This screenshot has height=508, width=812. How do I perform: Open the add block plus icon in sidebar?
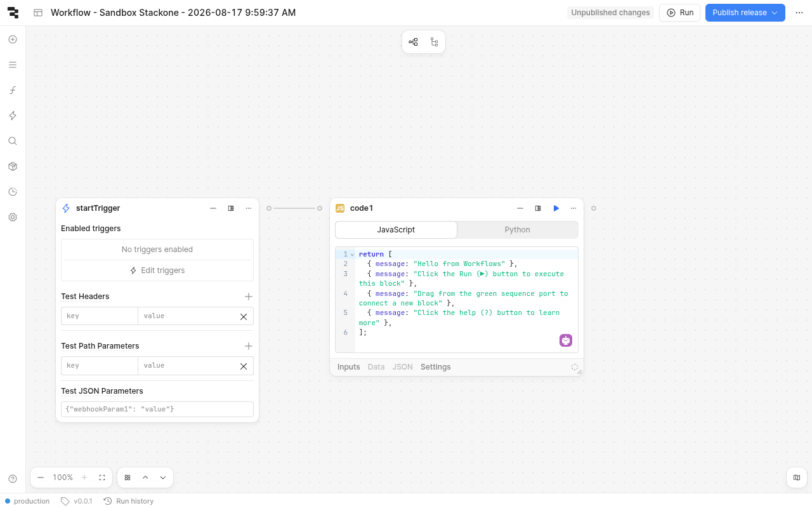coord(13,39)
